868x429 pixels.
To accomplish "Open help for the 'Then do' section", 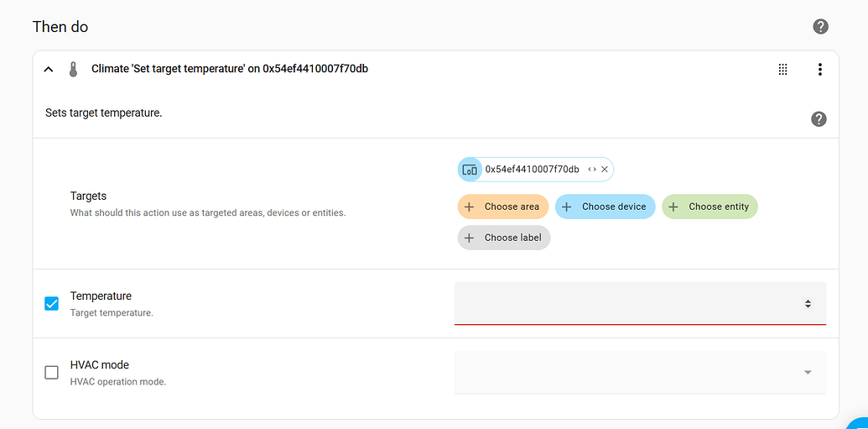I will [820, 26].
